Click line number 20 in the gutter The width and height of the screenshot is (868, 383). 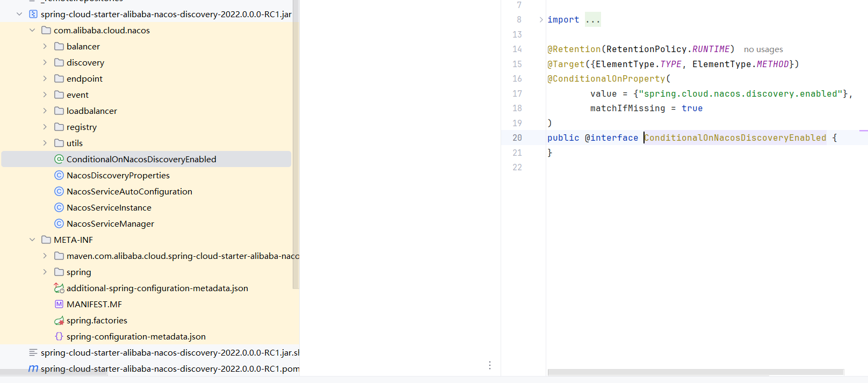coord(517,138)
